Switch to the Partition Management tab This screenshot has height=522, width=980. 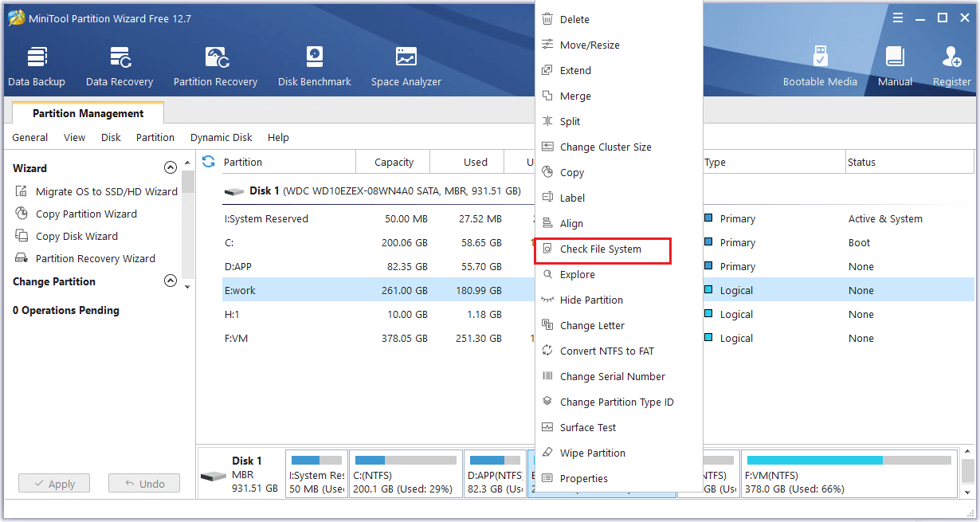pos(88,113)
